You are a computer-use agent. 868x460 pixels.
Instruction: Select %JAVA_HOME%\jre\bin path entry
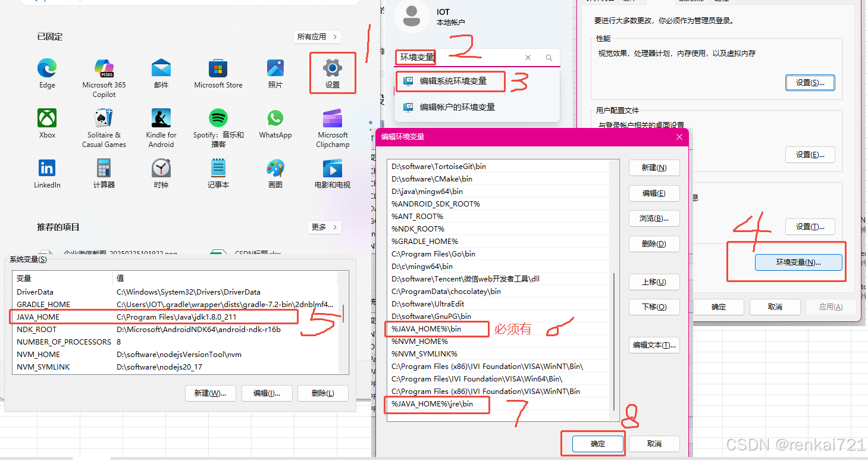click(499, 404)
